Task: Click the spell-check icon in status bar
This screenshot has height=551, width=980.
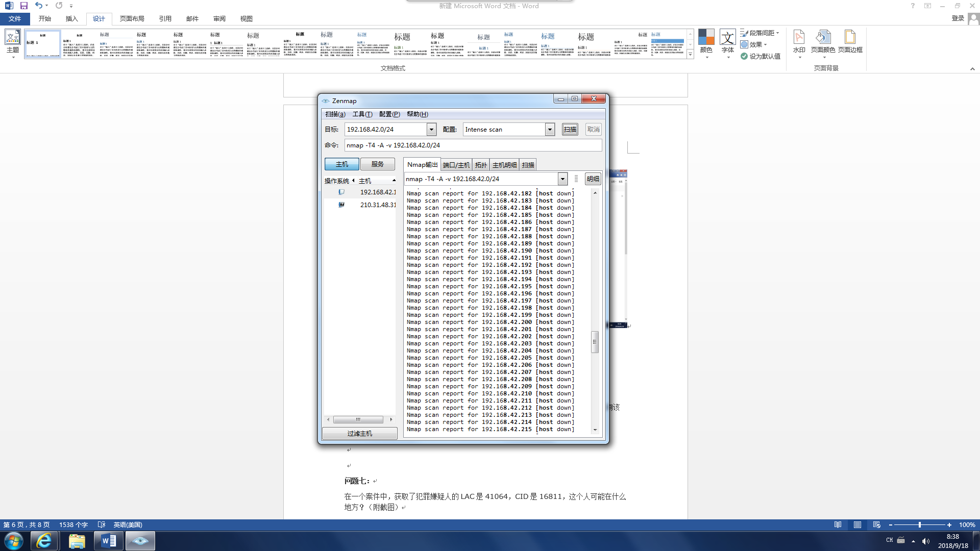Action: pyautogui.click(x=102, y=524)
